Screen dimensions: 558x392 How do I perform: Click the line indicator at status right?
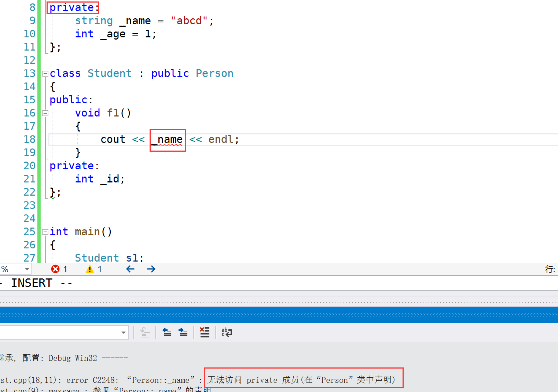[550, 269]
